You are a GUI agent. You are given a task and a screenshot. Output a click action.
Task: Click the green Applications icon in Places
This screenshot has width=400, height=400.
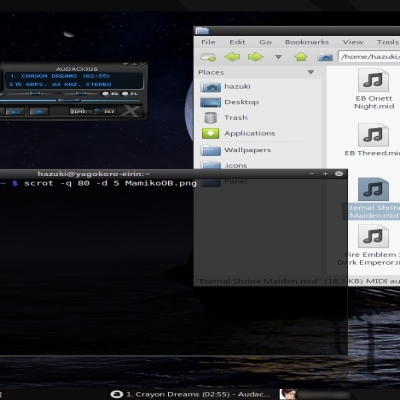[210, 134]
